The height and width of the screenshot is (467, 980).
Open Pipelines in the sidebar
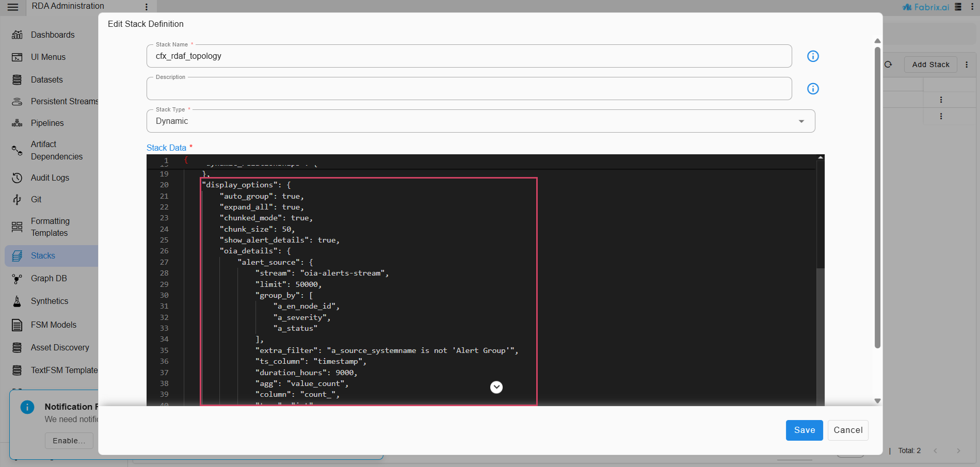pos(47,123)
